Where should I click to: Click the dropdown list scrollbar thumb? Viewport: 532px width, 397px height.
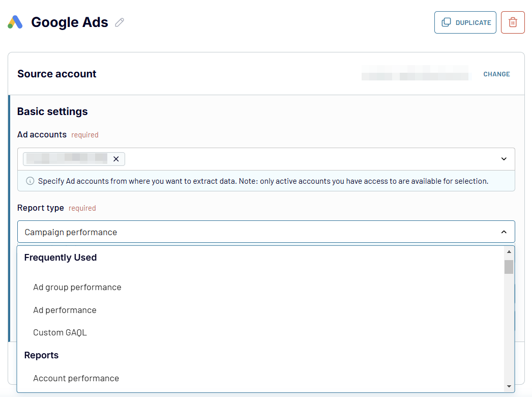pyautogui.click(x=509, y=267)
